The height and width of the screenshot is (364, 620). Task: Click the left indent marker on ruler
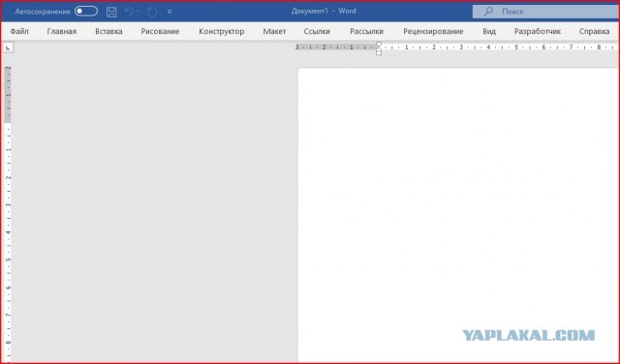pyautogui.click(x=379, y=52)
